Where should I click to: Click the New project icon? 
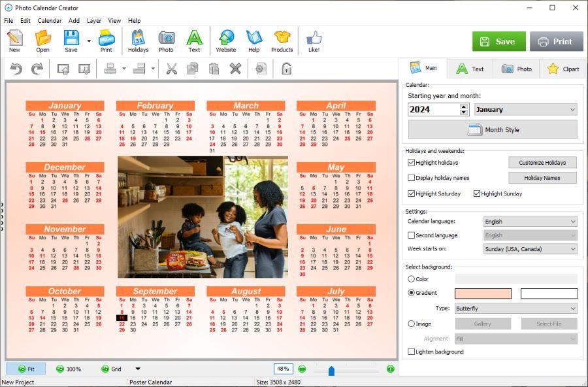pyautogui.click(x=14, y=41)
